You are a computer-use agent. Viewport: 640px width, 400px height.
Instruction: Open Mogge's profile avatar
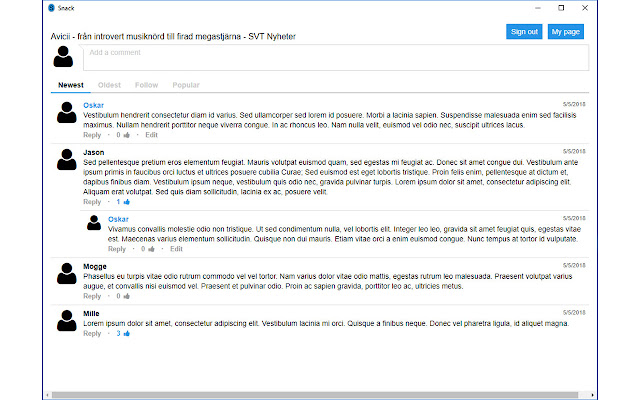pos(67,273)
